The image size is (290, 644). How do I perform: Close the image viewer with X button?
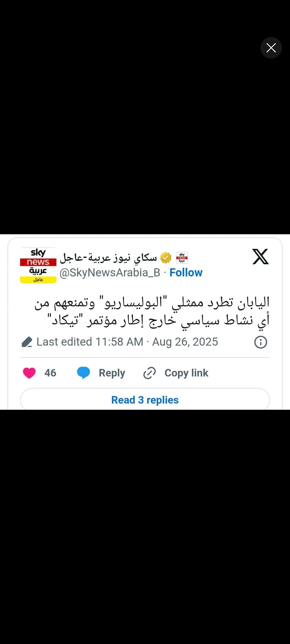point(271,48)
